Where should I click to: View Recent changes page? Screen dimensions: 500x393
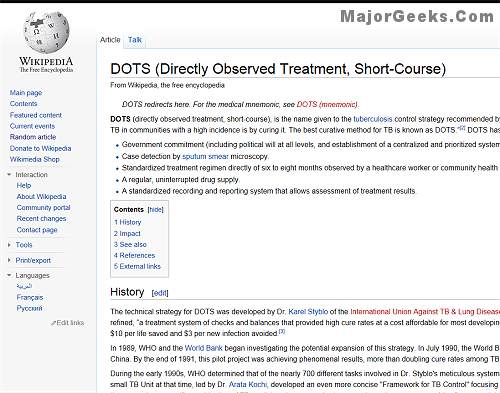pos(41,219)
